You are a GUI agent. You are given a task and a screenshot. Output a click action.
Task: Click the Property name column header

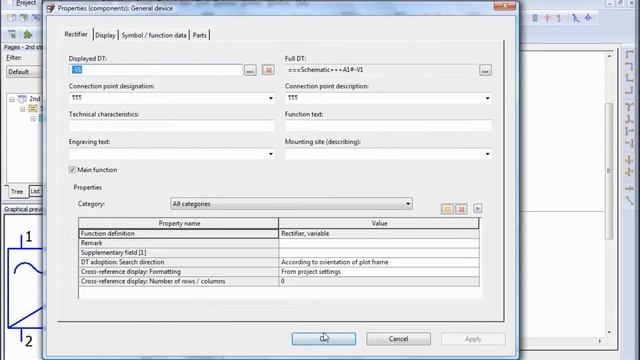pos(178,223)
